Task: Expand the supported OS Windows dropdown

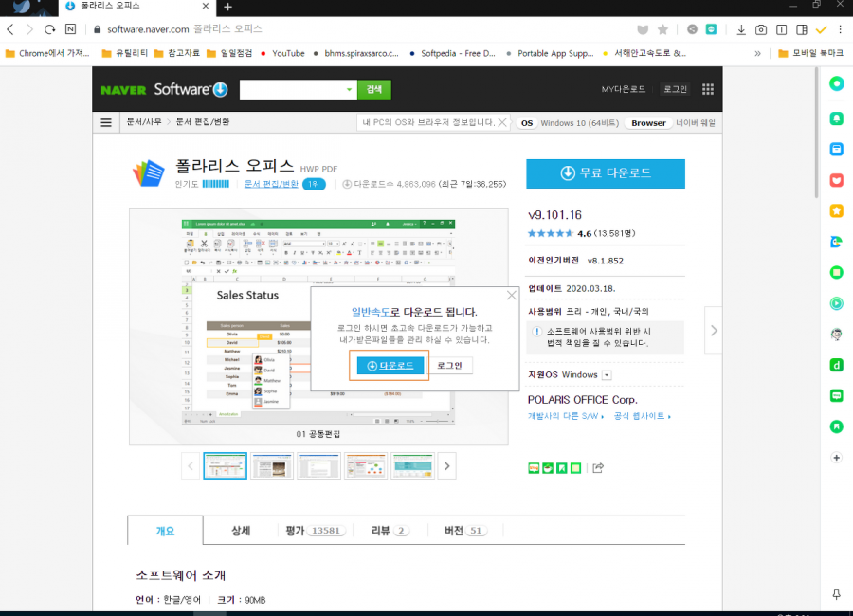Action: click(607, 375)
